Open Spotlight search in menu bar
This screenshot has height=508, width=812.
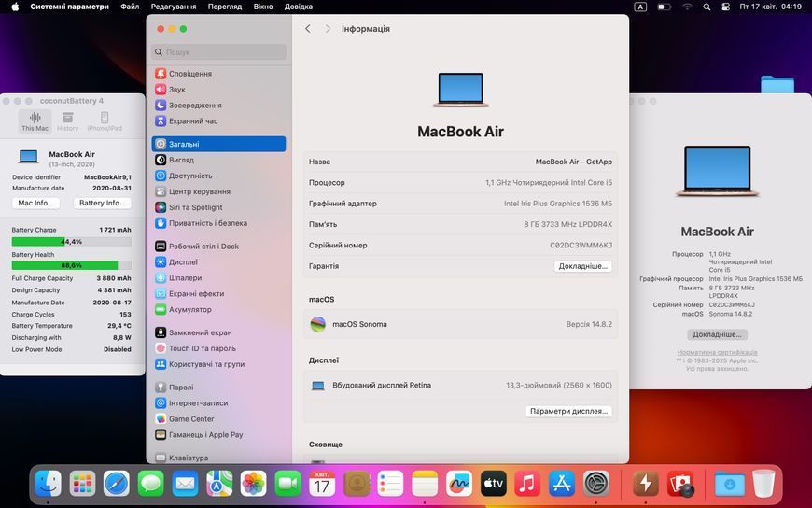[707, 7]
